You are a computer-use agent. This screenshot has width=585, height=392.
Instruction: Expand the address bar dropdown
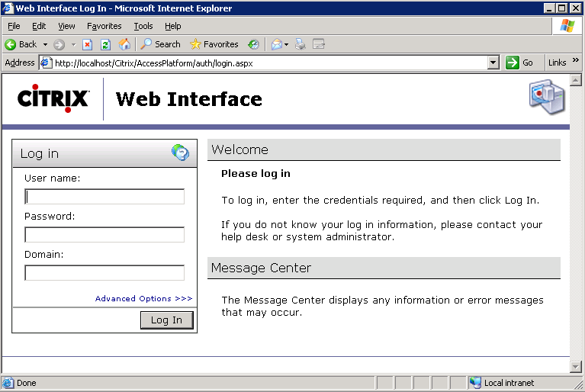493,63
